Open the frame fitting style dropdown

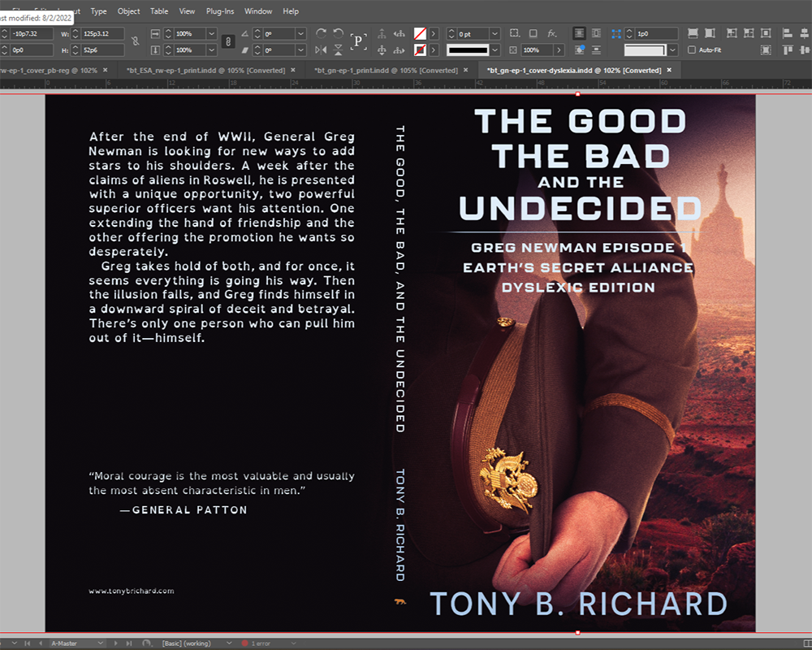[672, 50]
